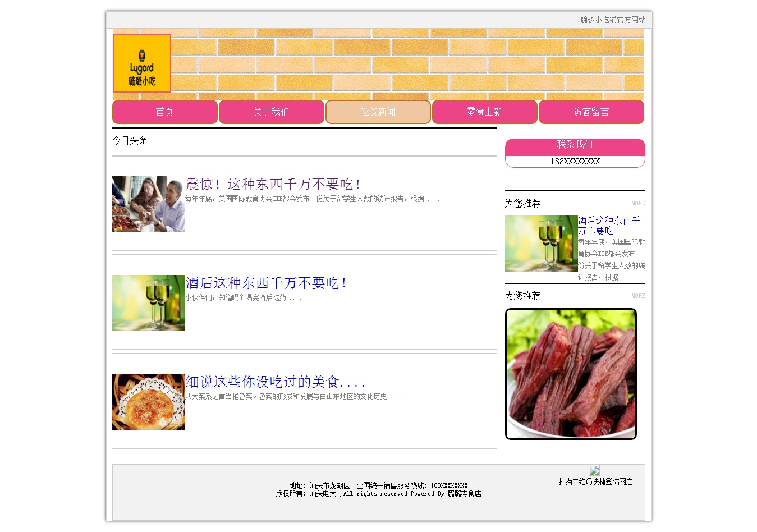757x532 pixels.
Task: Click the broken QR code image icon
Action: 594,470
